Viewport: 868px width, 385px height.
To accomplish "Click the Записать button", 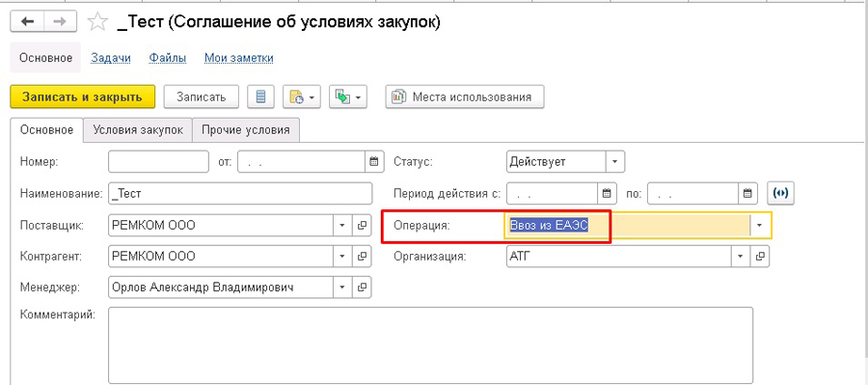I will click(202, 96).
